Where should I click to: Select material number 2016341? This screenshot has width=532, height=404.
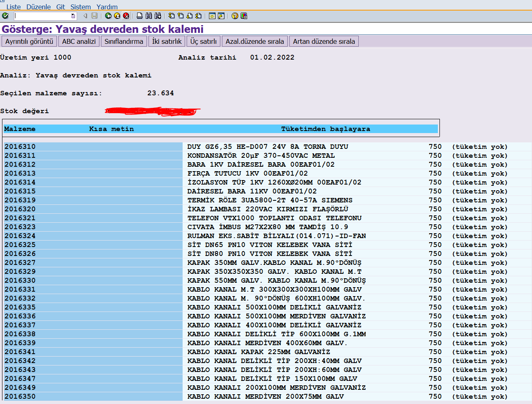pyautogui.click(x=20, y=352)
